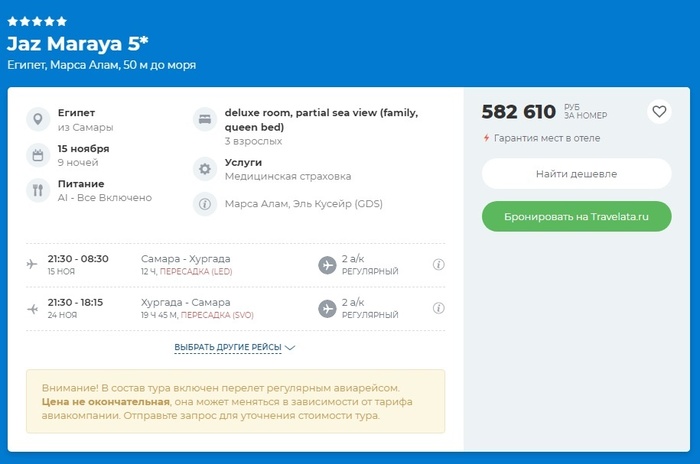Click the lightning Гарантия мест в отеле icon

click(x=486, y=138)
